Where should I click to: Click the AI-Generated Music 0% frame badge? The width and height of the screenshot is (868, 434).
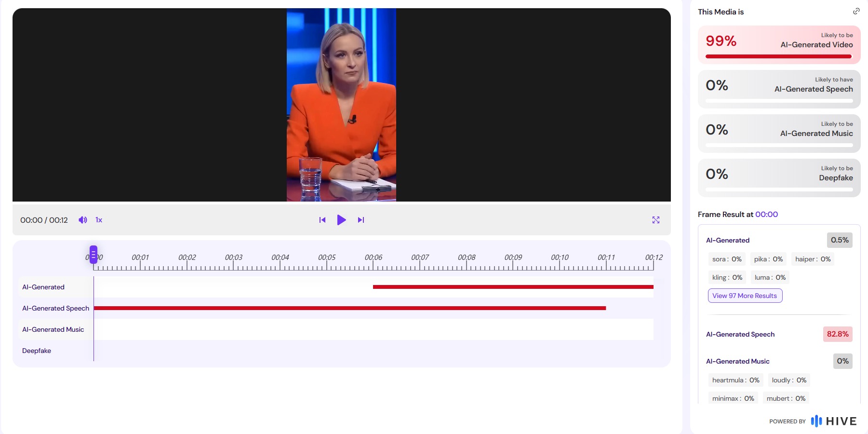(x=842, y=361)
